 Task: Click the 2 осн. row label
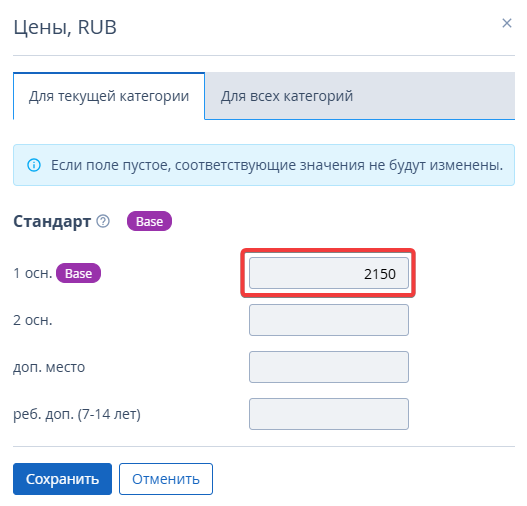[33, 321]
